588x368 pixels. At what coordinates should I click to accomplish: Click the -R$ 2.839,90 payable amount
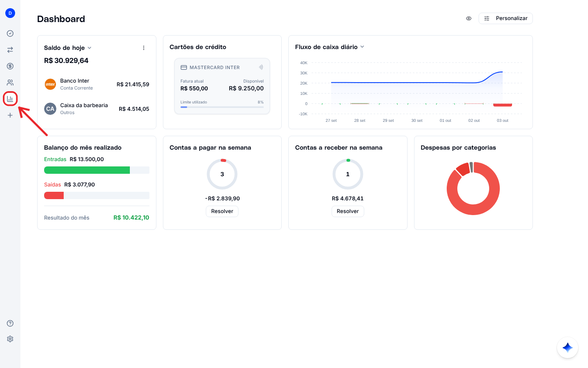pyautogui.click(x=222, y=198)
